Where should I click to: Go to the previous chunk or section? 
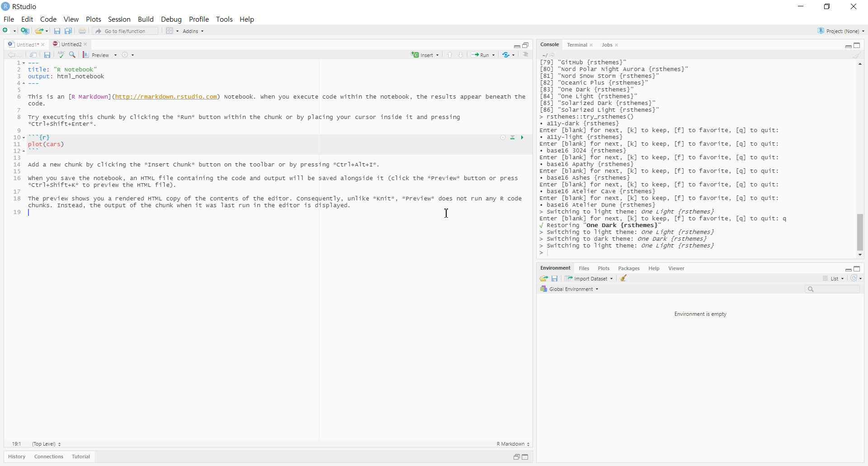click(x=450, y=55)
